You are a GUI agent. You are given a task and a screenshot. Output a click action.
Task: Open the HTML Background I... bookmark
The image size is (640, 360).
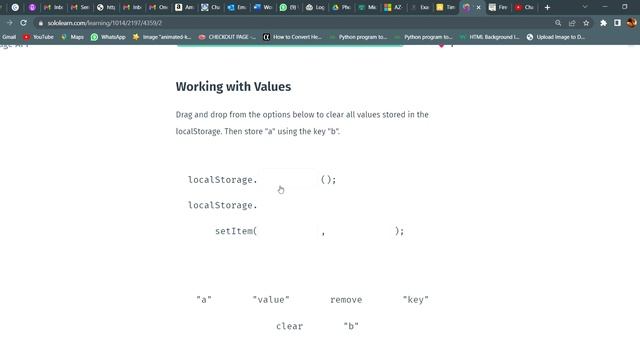(x=489, y=37)
